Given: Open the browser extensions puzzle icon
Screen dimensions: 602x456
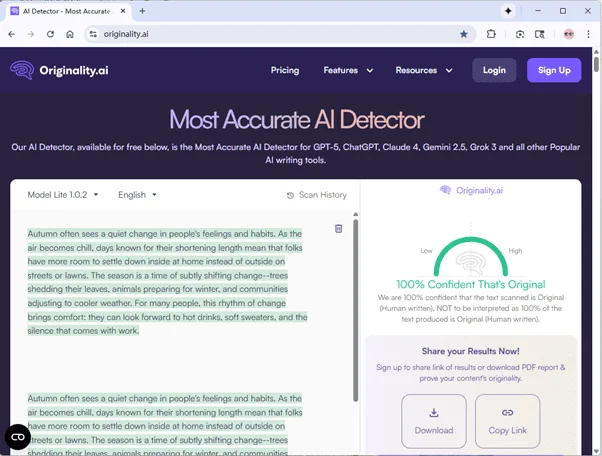Looking at the screenshot, I should 491,34.
